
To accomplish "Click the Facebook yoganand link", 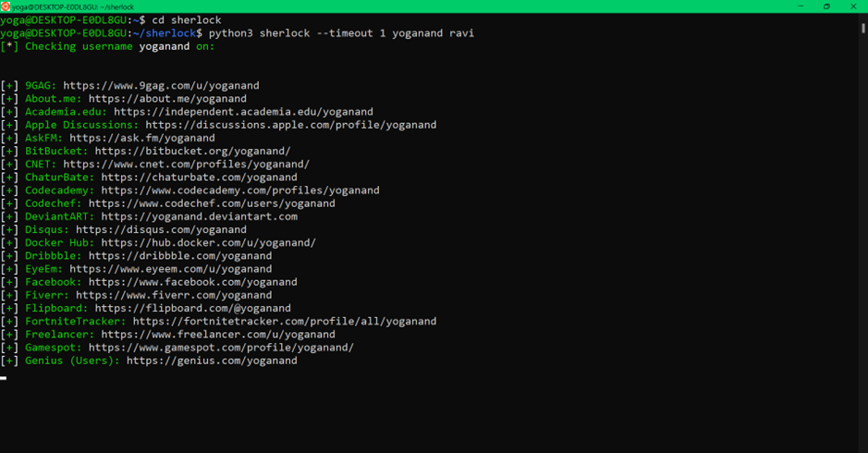I will click(x=192, y=282).
